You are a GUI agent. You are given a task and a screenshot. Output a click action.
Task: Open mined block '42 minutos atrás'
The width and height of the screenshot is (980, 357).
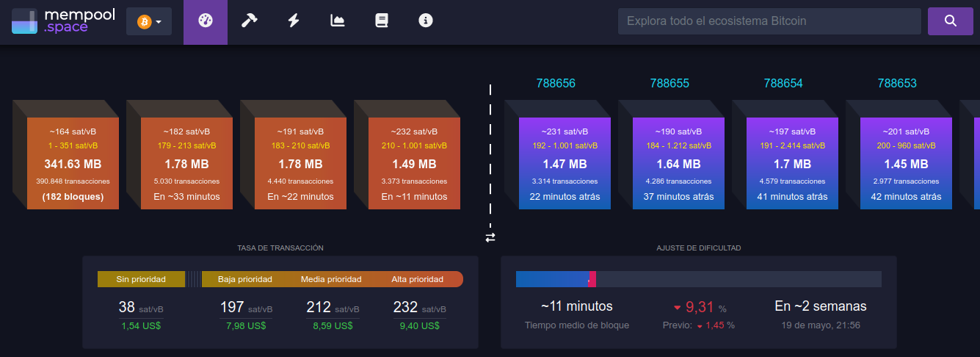906,163
